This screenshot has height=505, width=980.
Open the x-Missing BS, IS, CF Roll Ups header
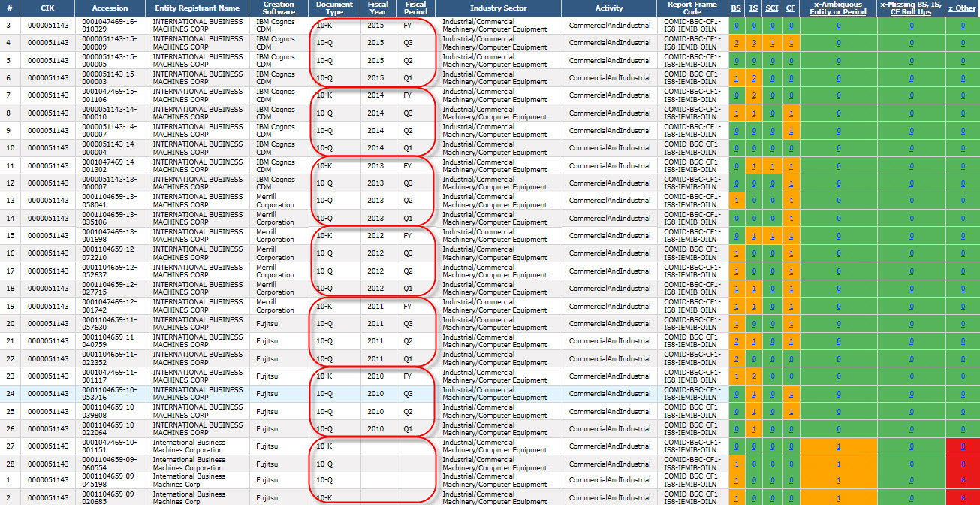click(911, 8)
